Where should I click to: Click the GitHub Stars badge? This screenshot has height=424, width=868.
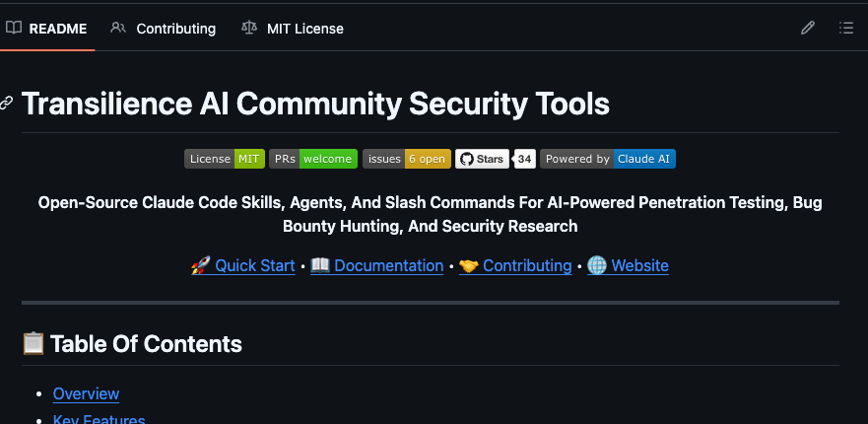point(482,159)
